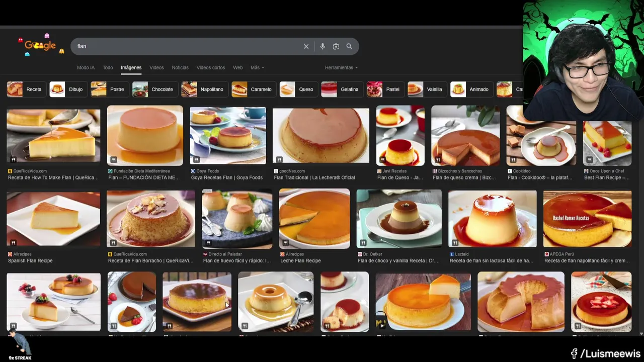
Task: Open the Bizcochos y Sancochos flan image
Action: (465, 136)
